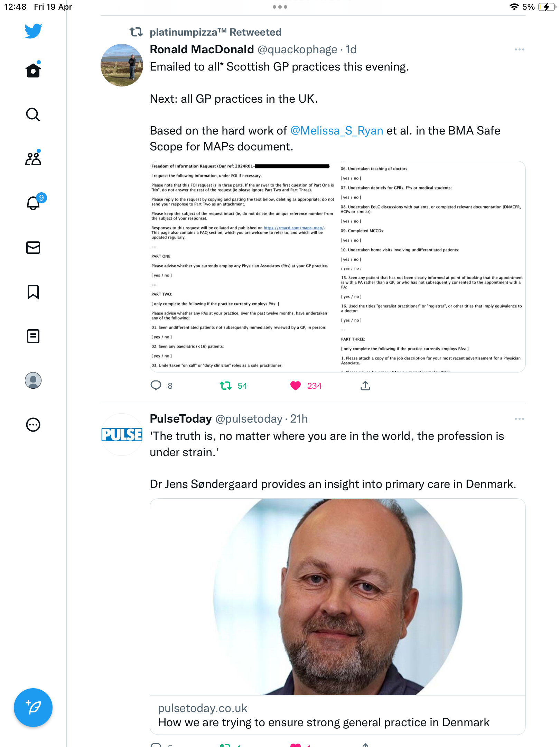The image size is (560, 747).
Task: Share Ronald MacDonald's tweet
Action: point(365,386)
